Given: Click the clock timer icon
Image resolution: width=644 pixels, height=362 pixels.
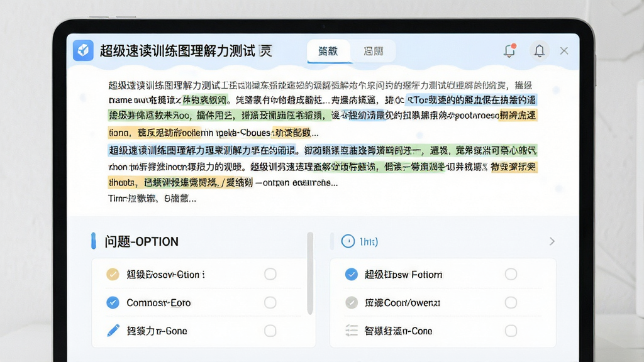Looking at the screenshot, I should pos(348,241).
